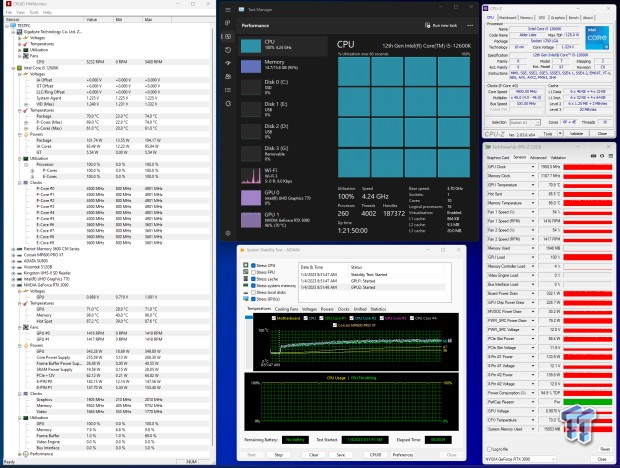This screenshot has height=468, width=620.
Task: Click HWMonitor title bar app icon
Action: [8, 4]
